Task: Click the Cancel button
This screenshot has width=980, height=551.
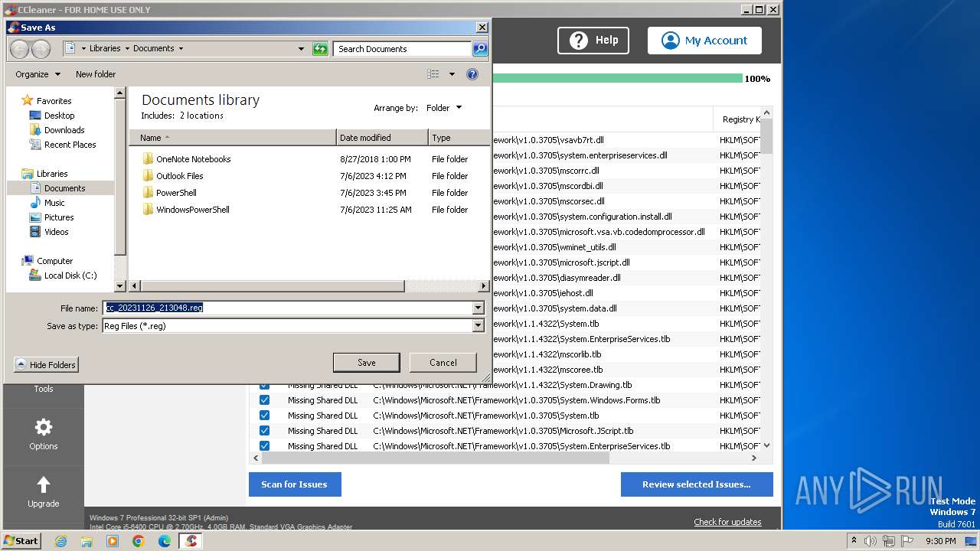Action: (x=443, y=363)
